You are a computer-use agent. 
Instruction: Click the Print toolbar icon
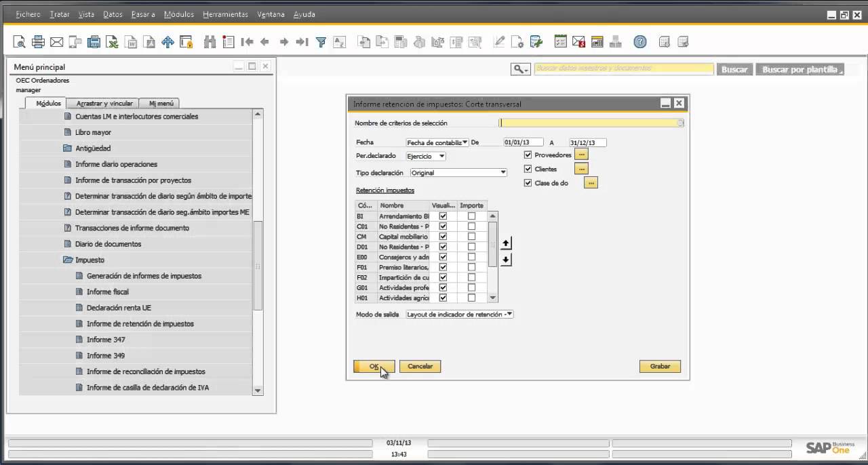click(38, 42)
